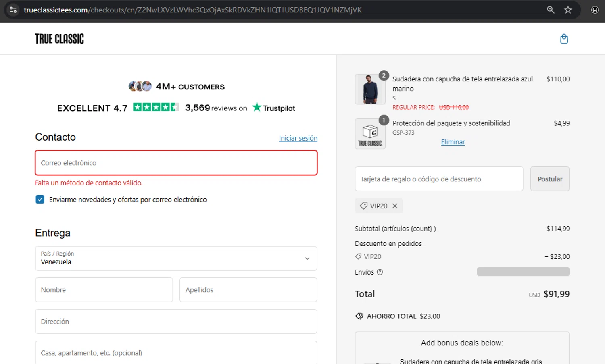This screenshot has width=605, height=364.
Task: Click the browser address bar URL
Action: click(x=193, y=10)
